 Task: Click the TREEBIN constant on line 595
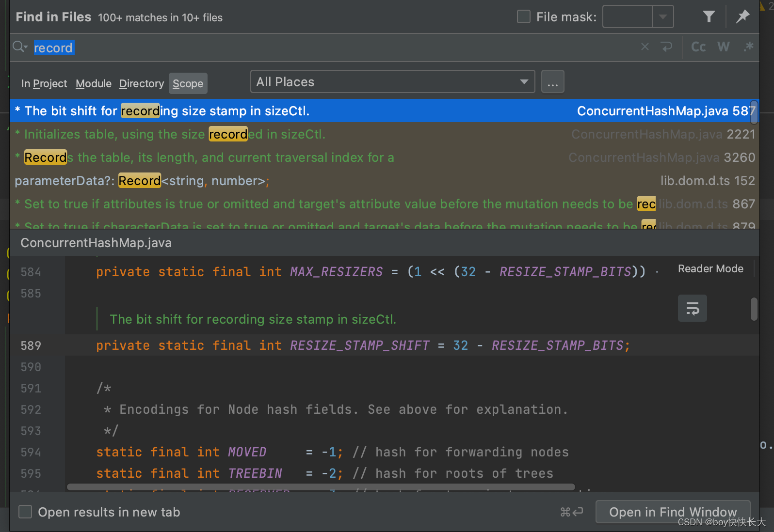point(255,473)
